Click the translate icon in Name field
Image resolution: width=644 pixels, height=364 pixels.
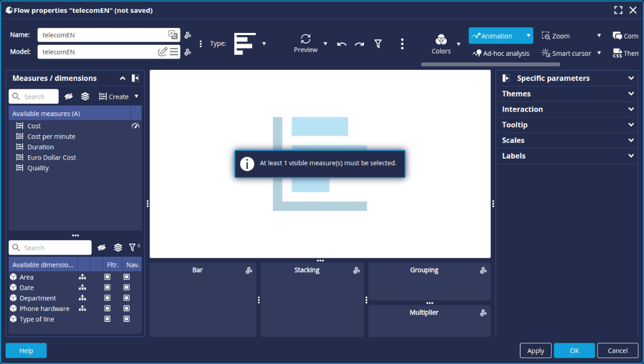pyautogui.click(x=173, y=35)
